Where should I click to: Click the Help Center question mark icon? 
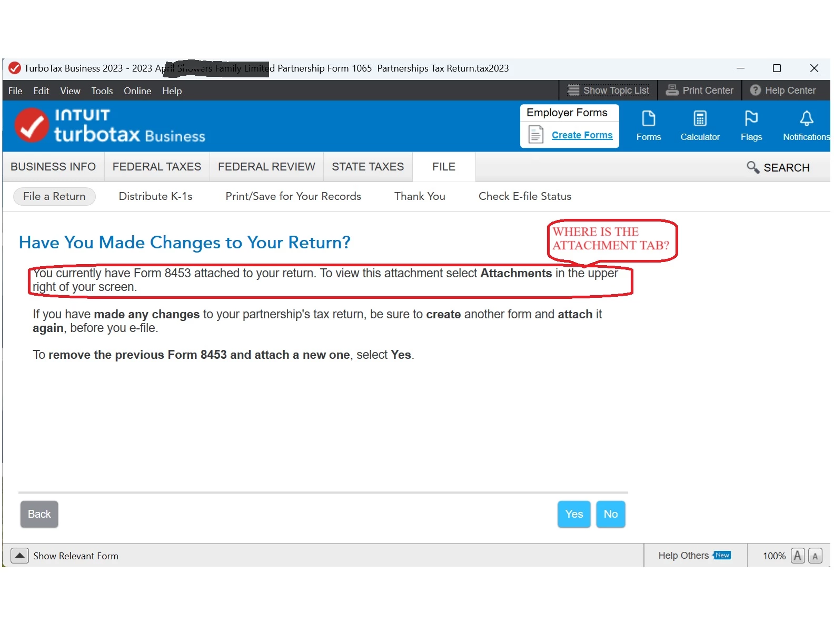pos(756,90)
